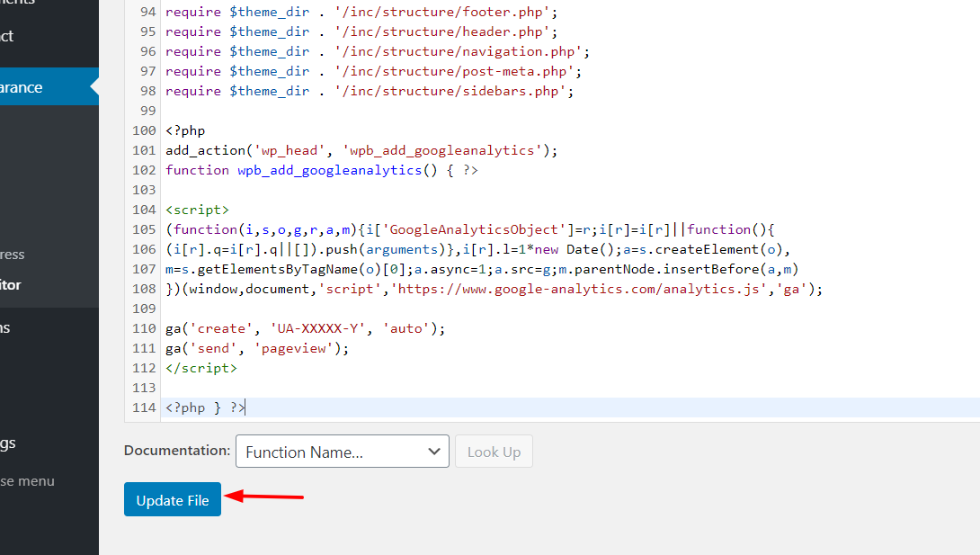This screenshot has width=980, height=555.
Task: Open the Function Name documentation dropdown
Action: [342, 452]
